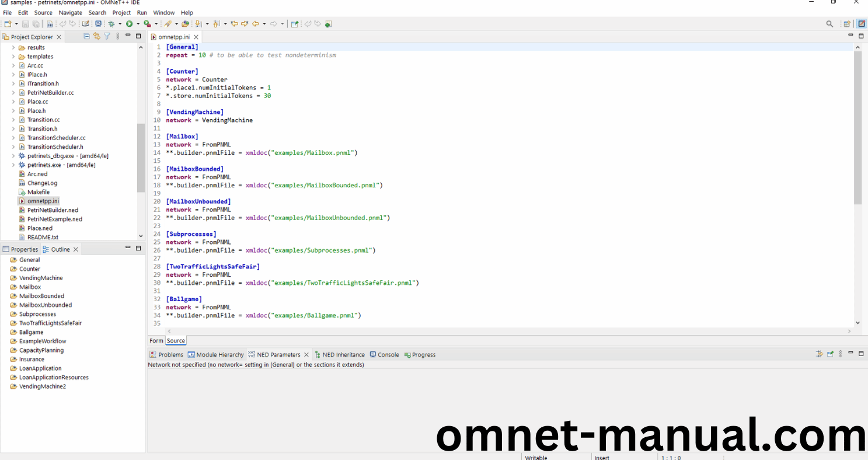Open the Run button dropdown arrow
The width and height of the screenshot is (868, 460).
click(x=138, y=24)
